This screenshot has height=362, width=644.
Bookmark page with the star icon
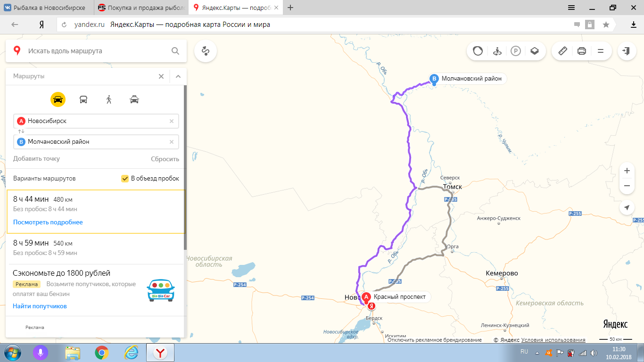(606, 25)
